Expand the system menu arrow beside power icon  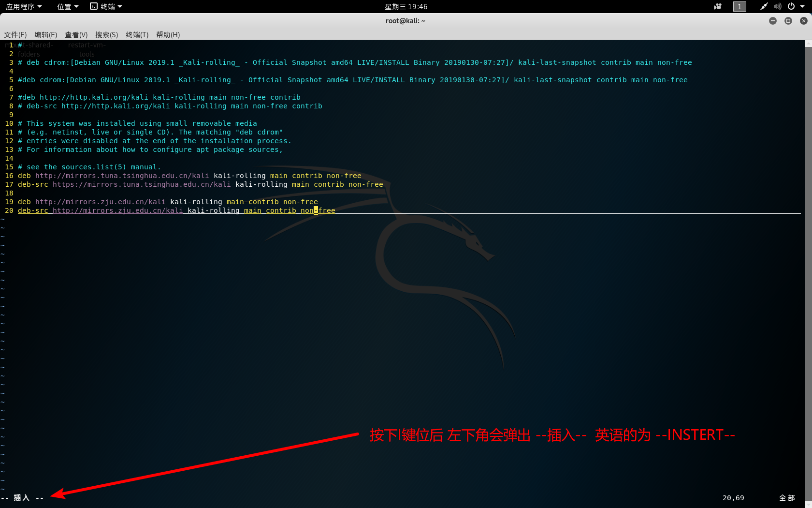coord(802,6)
